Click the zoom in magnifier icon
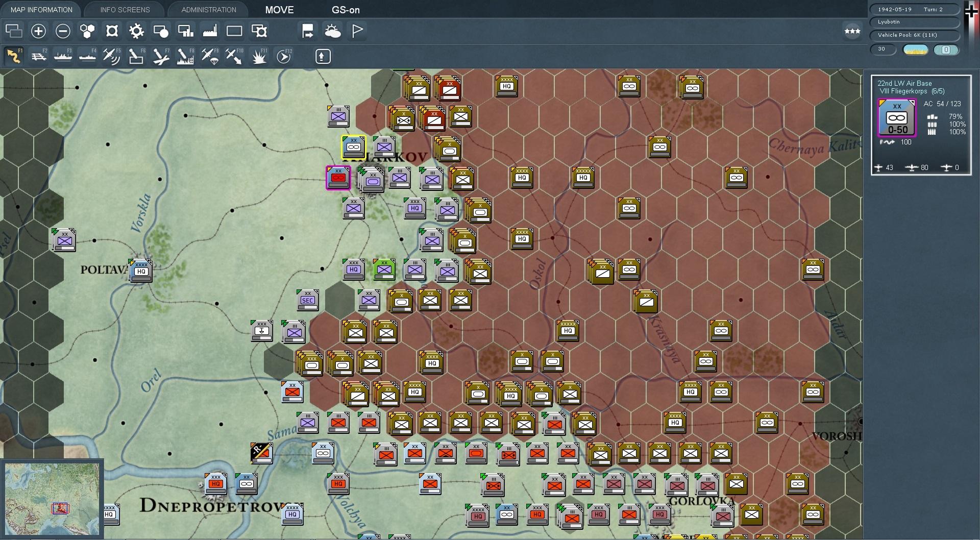This screenshot has height=540, width=980. 38,31
